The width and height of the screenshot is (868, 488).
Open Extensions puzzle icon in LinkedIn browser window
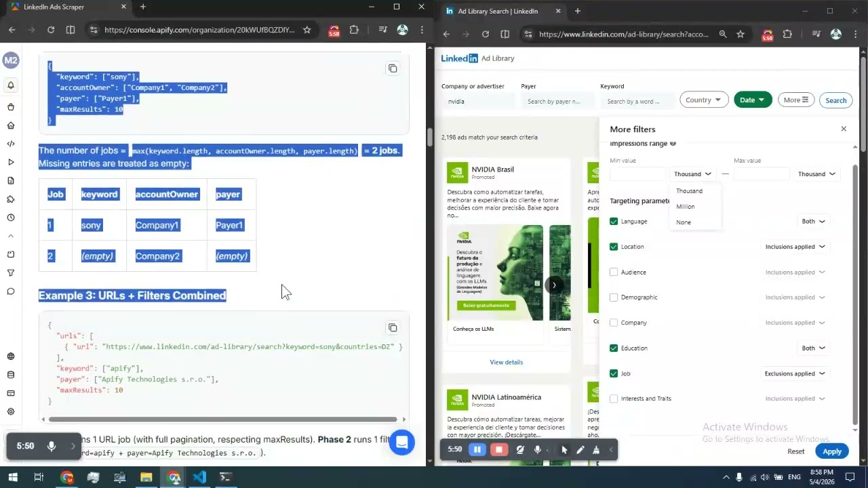787,34
